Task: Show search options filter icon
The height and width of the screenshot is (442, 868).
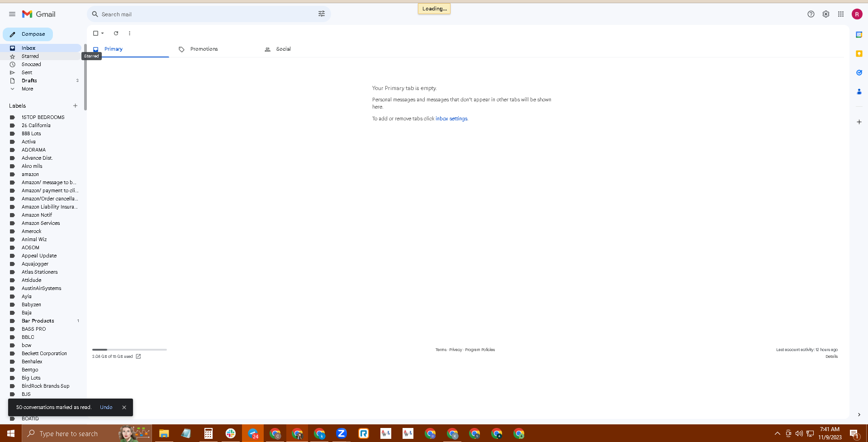Action: point(322,14)
